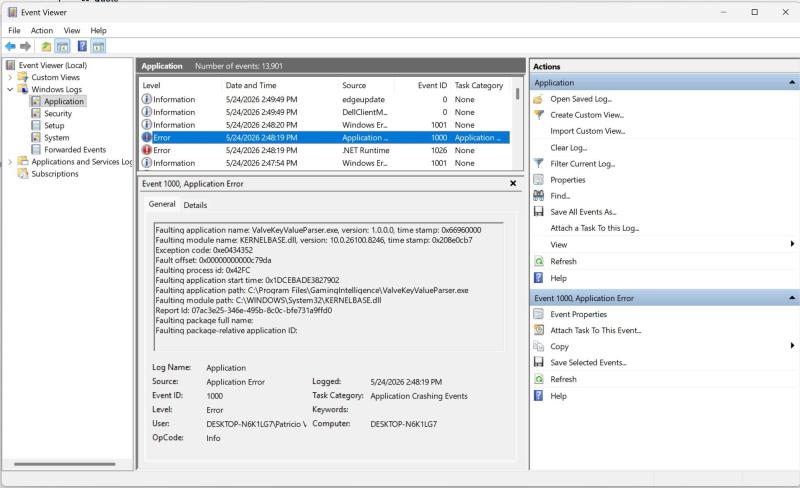Click the Event Viewer (Local) root node icon
The height and width of the screenshot is (488, 800).
[10, 65]
